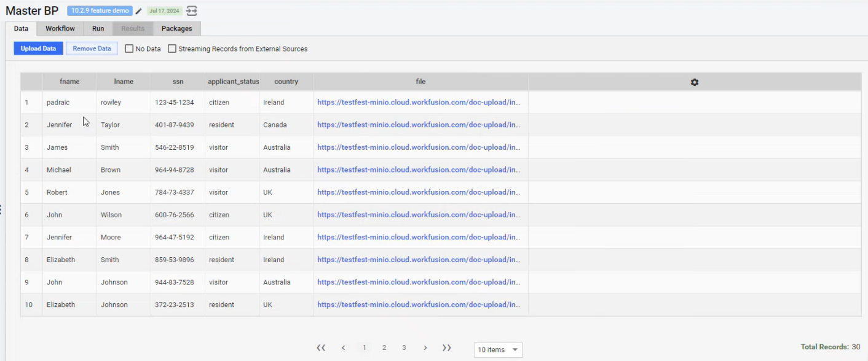
Task: Jump to last page of records
Action: click(x=447, y=348)
